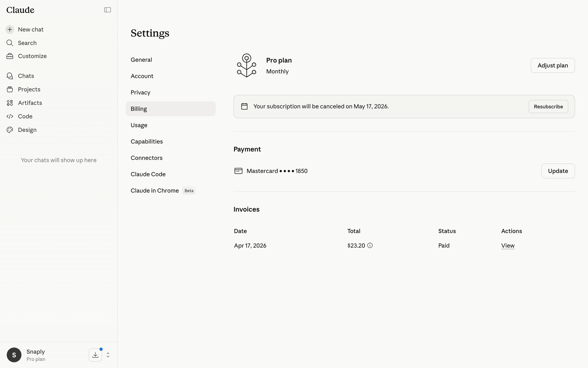Click the Status column header
This screenshot has width=588, height=368.
[447, 231]
